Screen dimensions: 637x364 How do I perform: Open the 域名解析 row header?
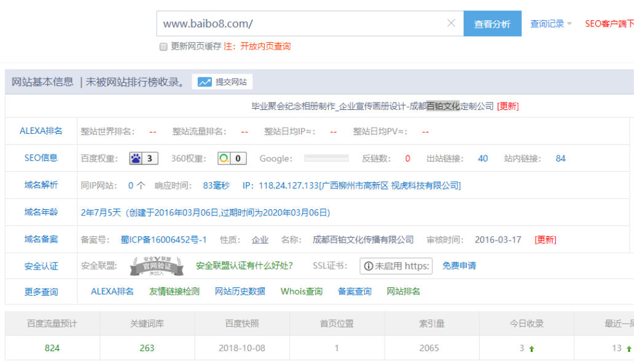41,185
